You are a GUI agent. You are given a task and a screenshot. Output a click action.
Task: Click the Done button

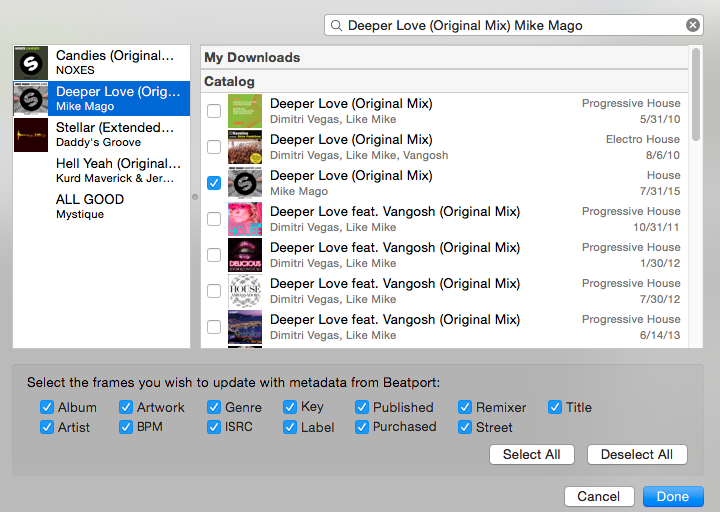tap(673, 496)
